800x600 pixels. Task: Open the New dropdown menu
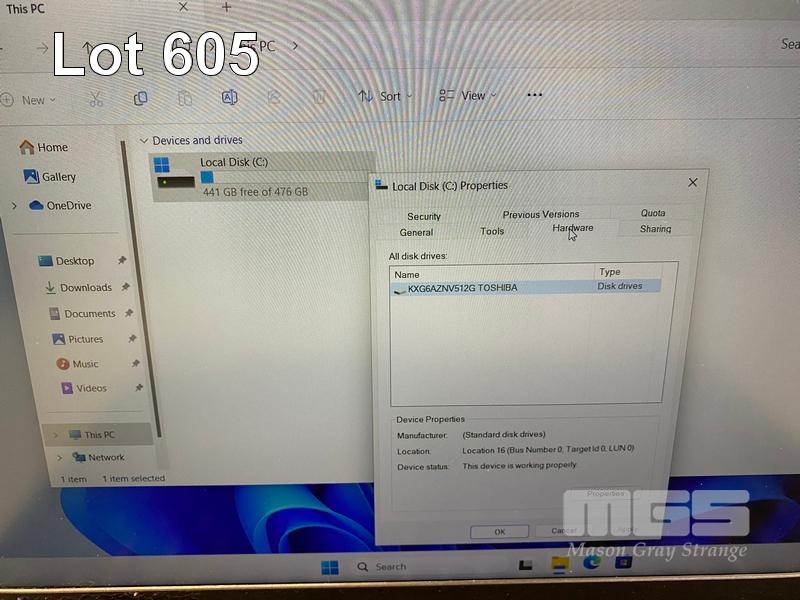click(30, 100)
